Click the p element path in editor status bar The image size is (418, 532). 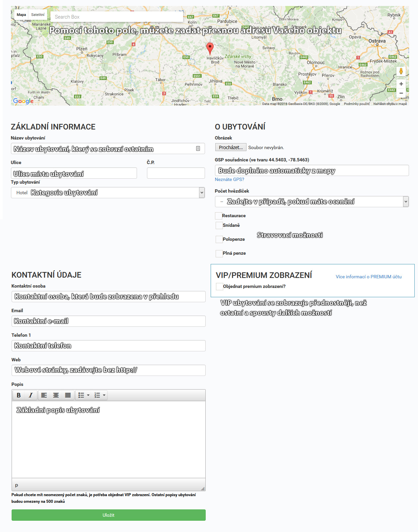click(x=17, y=485)
